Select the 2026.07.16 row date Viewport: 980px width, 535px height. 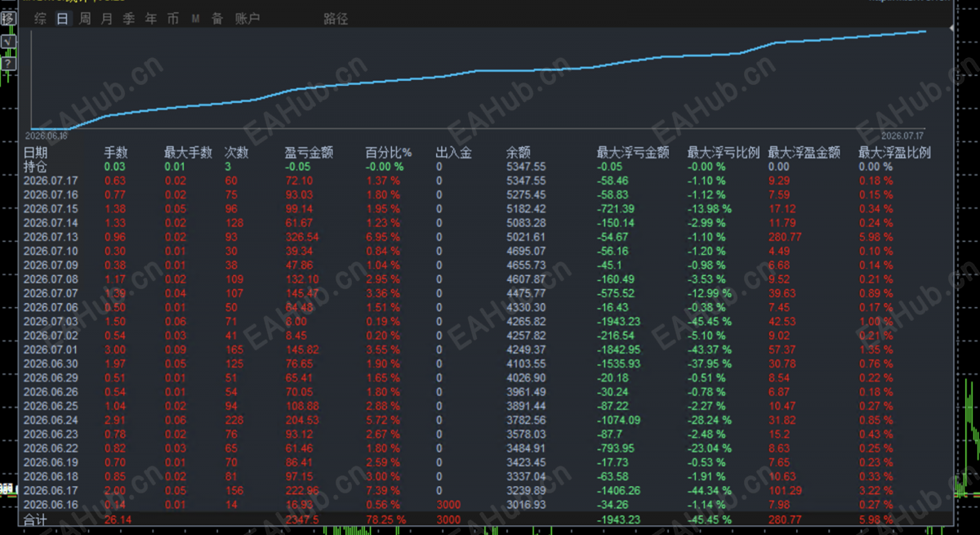click(x=51, y=194)
